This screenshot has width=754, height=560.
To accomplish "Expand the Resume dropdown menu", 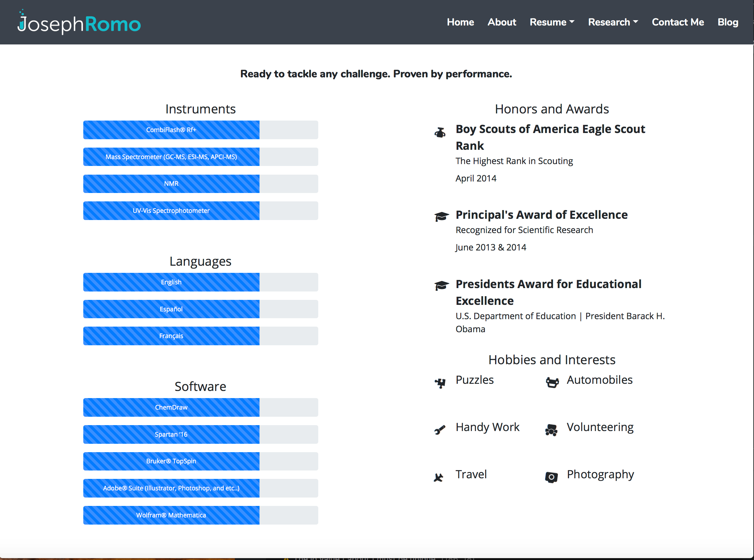I will [552, 22].
